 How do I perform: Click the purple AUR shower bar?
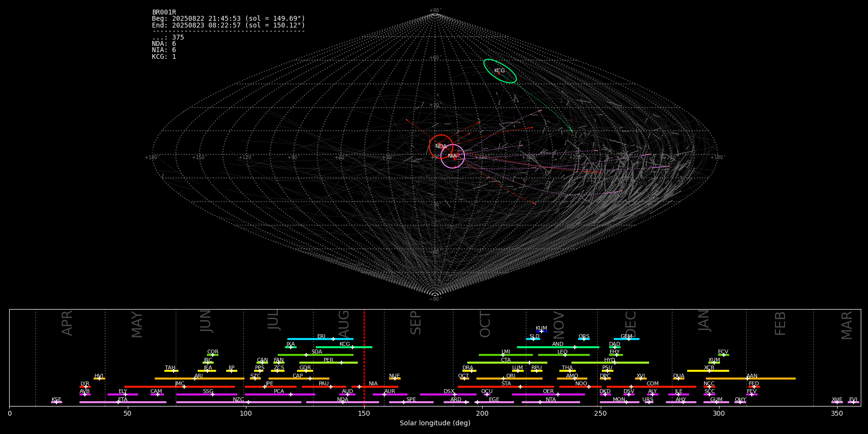(x=390, y=394)
